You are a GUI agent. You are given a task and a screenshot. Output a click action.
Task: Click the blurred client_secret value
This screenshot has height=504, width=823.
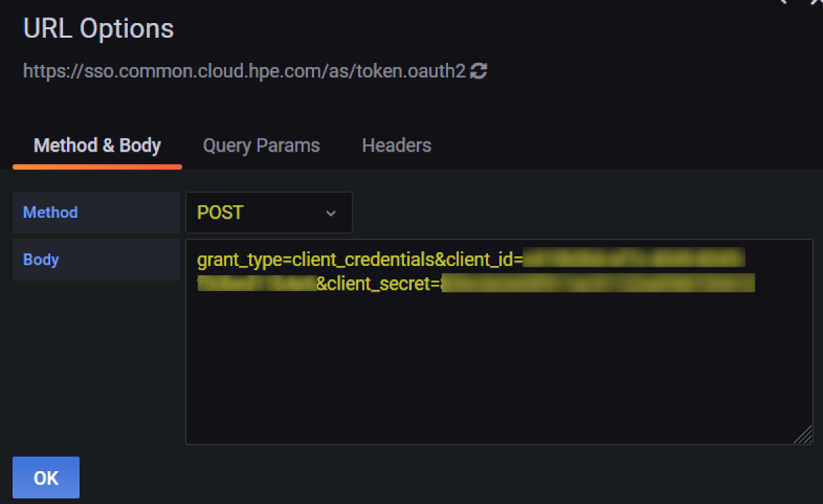[x=600, y=283]
